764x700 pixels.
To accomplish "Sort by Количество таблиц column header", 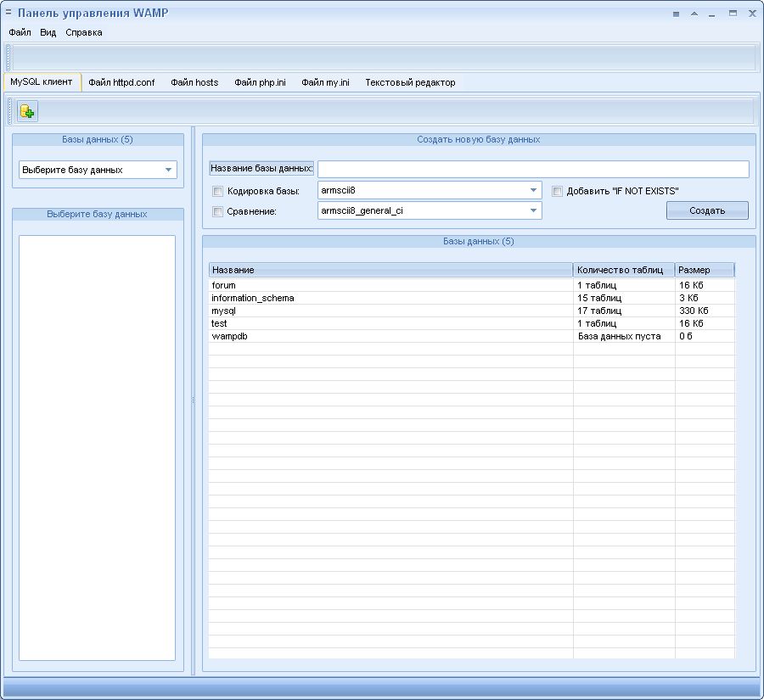I will [624, 270].
